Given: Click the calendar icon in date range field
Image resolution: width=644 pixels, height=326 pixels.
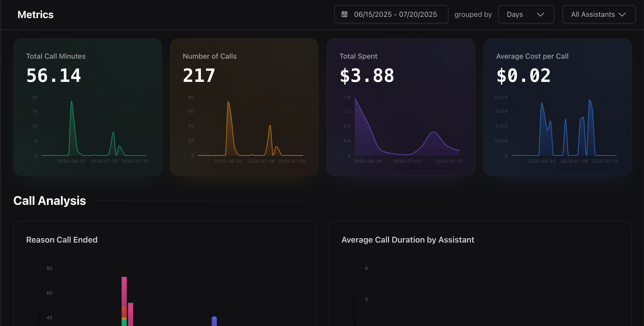Looking at the screenshot, I should pos(344,14).
